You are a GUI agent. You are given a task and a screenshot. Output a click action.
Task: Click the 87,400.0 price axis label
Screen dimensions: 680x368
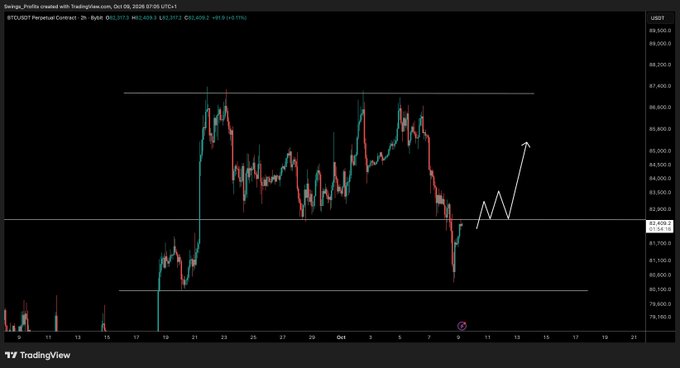pos(660,86)
